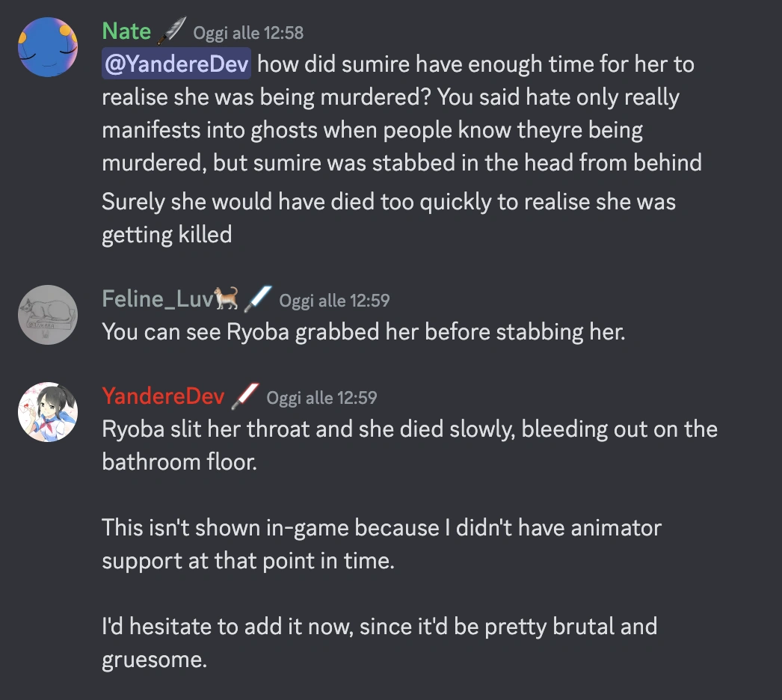Image resolution: width=782 pixels, height=700 pixels.
Task: Click Feline_Luv's message timestamp 12:59
Action: click(335, 301)
